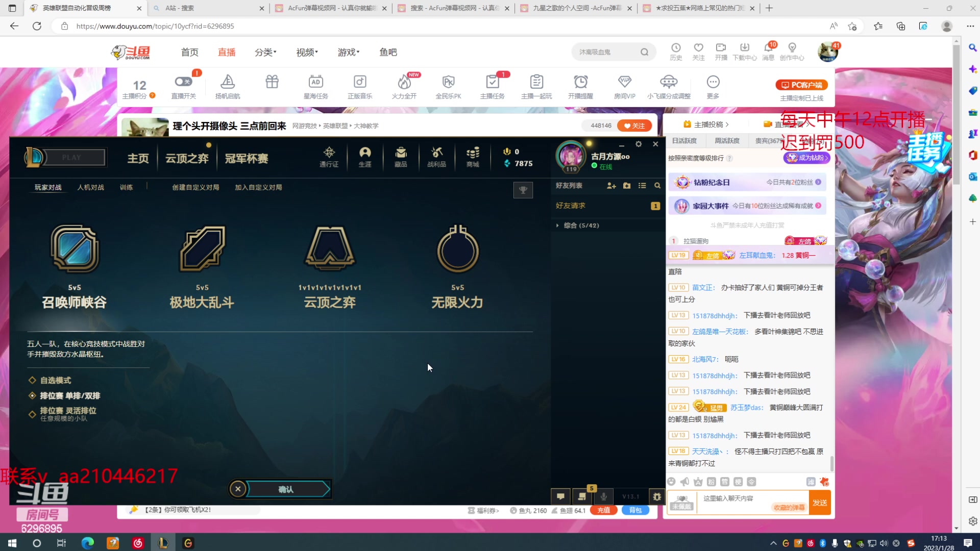Click 关注 follow button

[634, 126]
